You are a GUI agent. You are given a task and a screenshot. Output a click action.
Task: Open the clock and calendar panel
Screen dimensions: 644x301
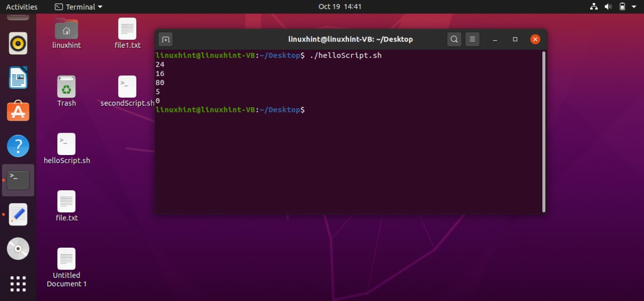(x=340, y=7)
